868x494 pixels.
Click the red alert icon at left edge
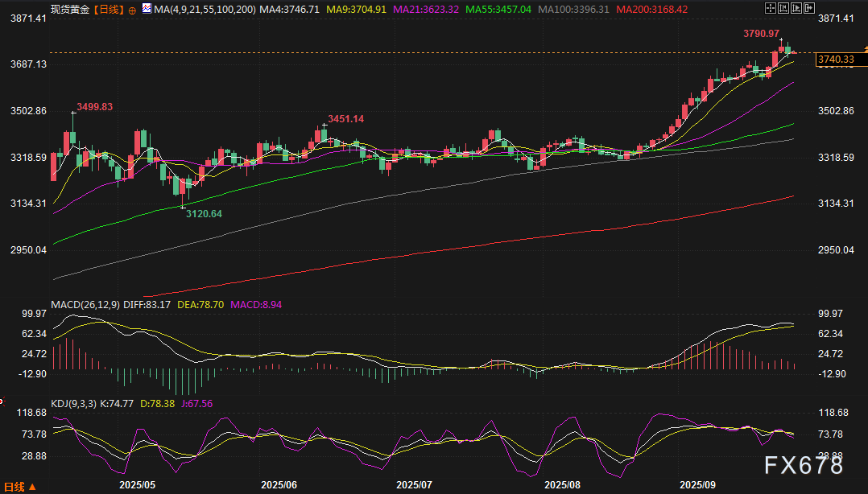tap(2, 400)
